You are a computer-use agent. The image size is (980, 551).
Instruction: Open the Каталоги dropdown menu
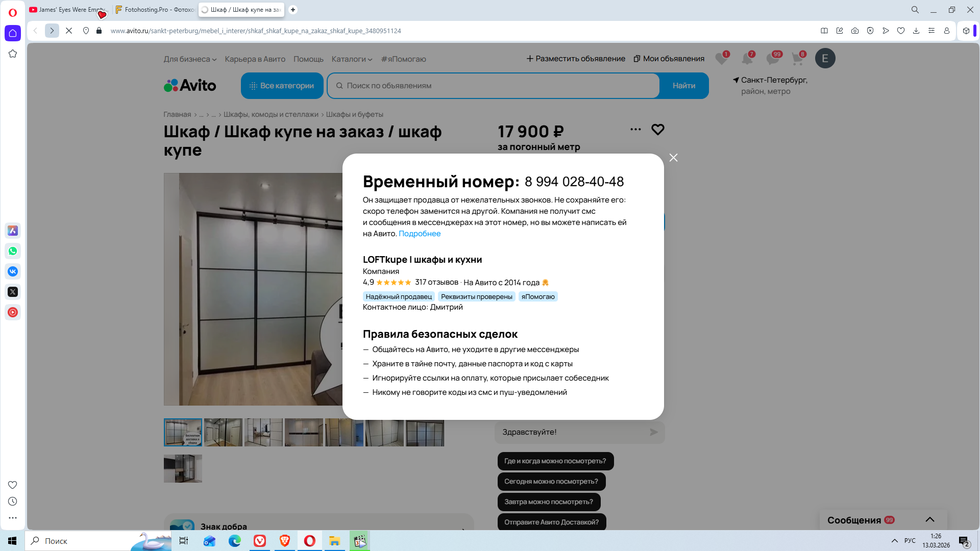point(352,59)
